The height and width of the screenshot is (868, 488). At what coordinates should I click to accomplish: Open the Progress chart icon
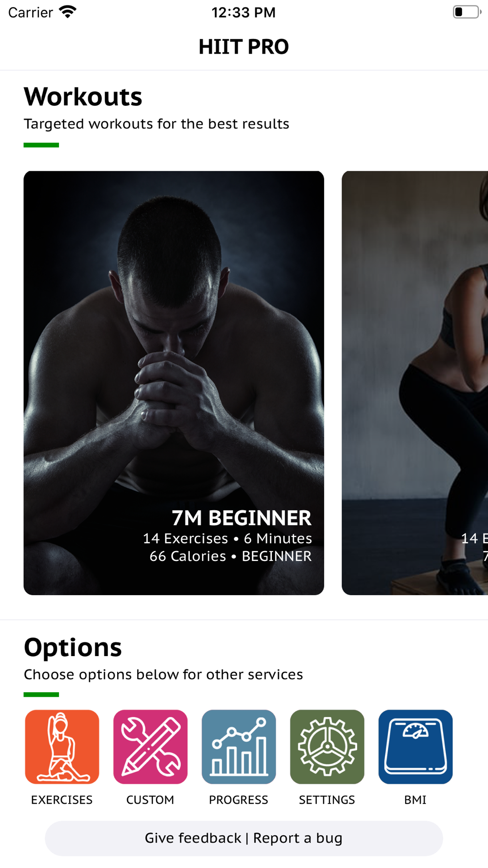[x=239, y=746]
